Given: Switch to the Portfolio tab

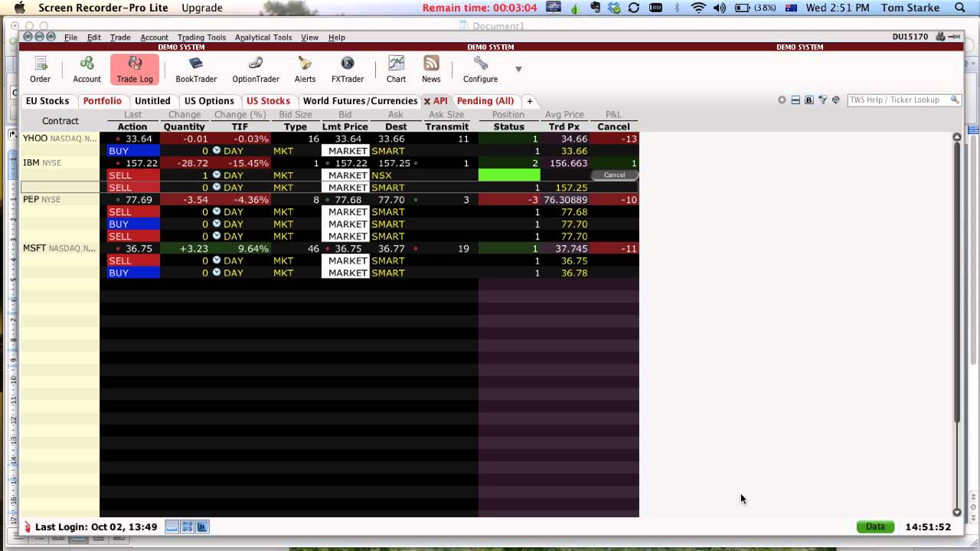Looking at the screenshot, I should pyautogui.click(x=103, y=101).
